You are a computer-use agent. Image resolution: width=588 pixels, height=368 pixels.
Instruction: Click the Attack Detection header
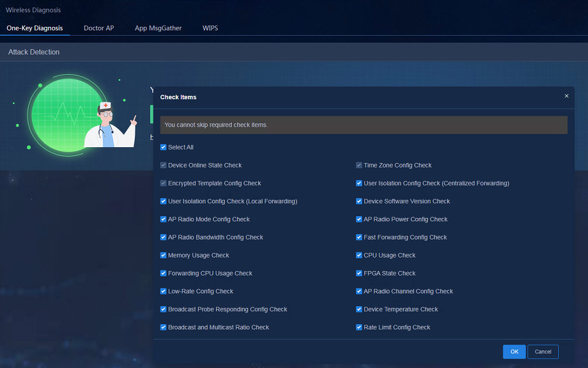click(34, 52)
